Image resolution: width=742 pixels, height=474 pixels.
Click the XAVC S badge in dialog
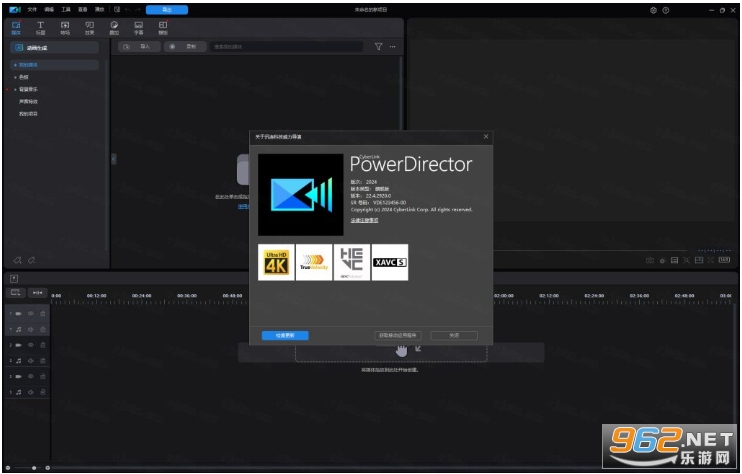click(x=390, y=262)
